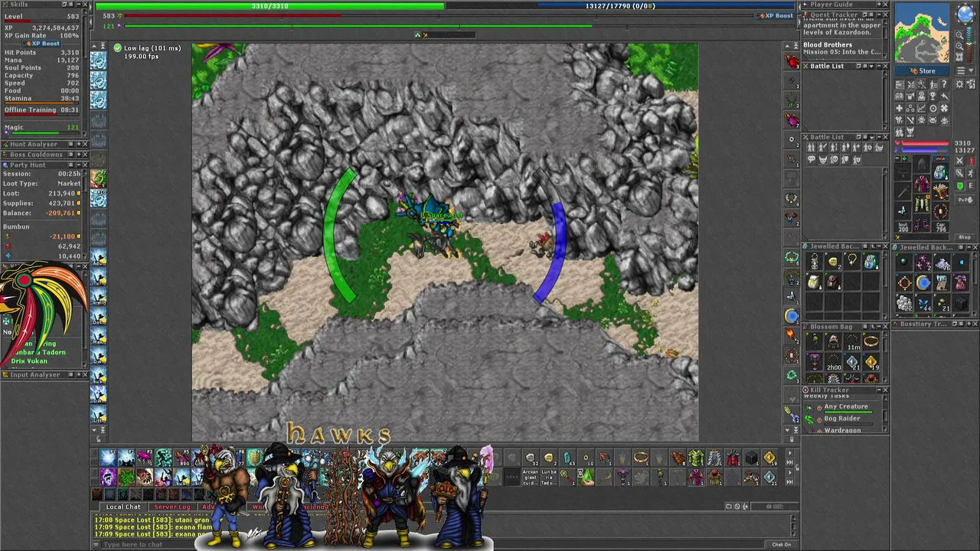Click the XP Boost button in Skills

(x=41, y=43)
